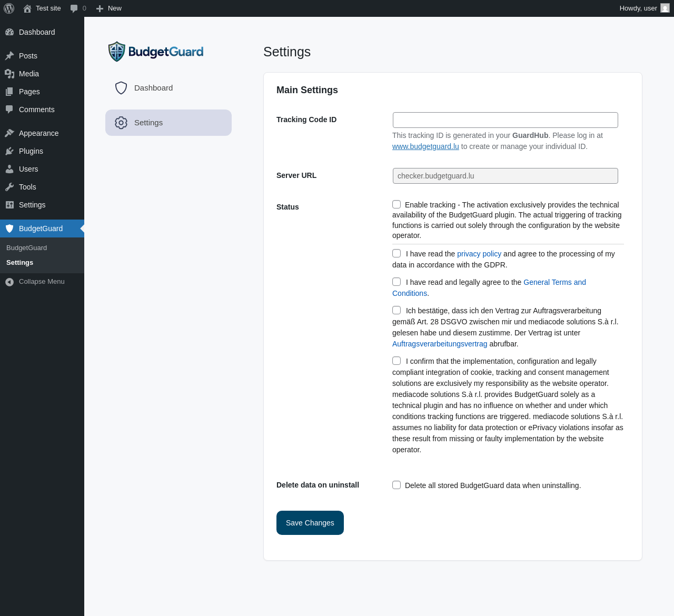Click the Appearance paintbrush icon
Screen dimensions: 674x616
(9, 133)
